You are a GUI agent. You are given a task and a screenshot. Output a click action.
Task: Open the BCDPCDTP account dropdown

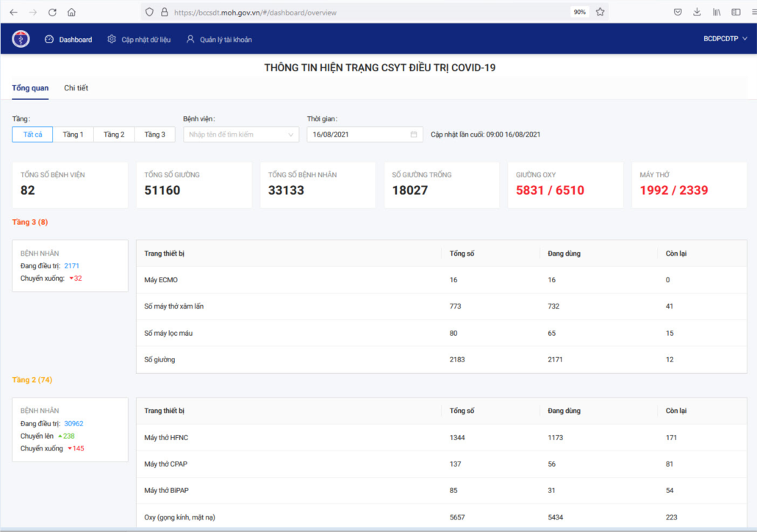(725, 39)
